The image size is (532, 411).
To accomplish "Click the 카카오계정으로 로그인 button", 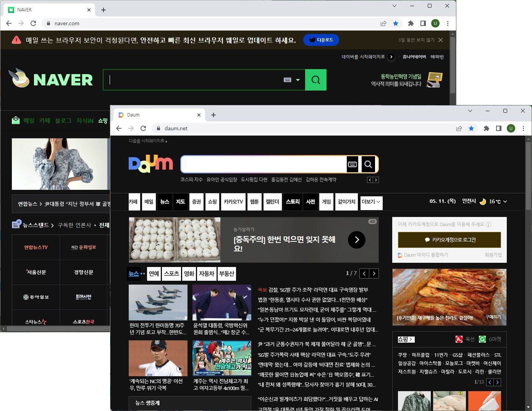I will pyautogui.click(x=449, y=240).
